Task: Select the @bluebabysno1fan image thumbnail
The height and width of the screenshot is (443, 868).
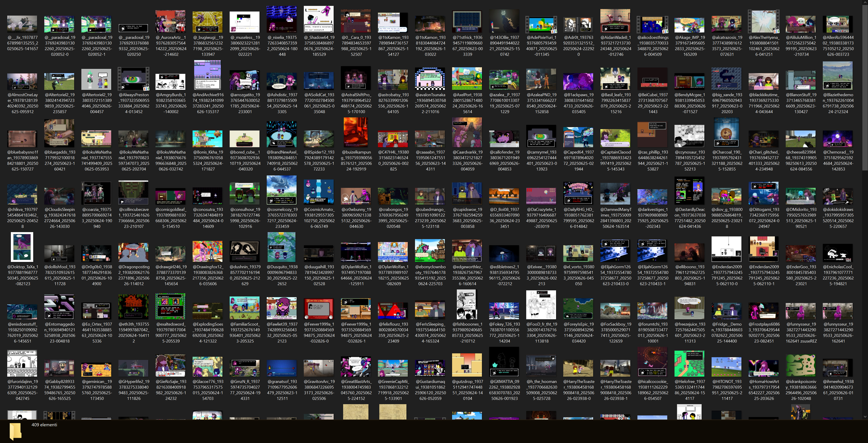Action: click(x=22, y=139)
